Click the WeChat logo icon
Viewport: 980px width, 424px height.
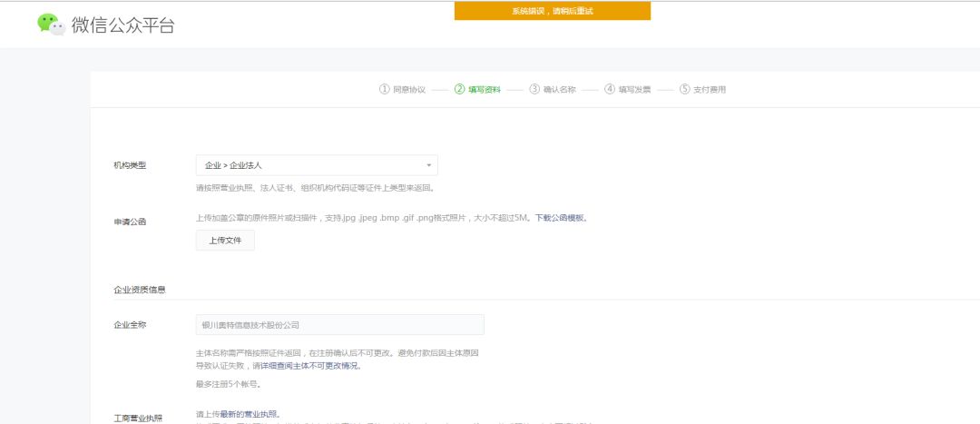tap(51, 25)
